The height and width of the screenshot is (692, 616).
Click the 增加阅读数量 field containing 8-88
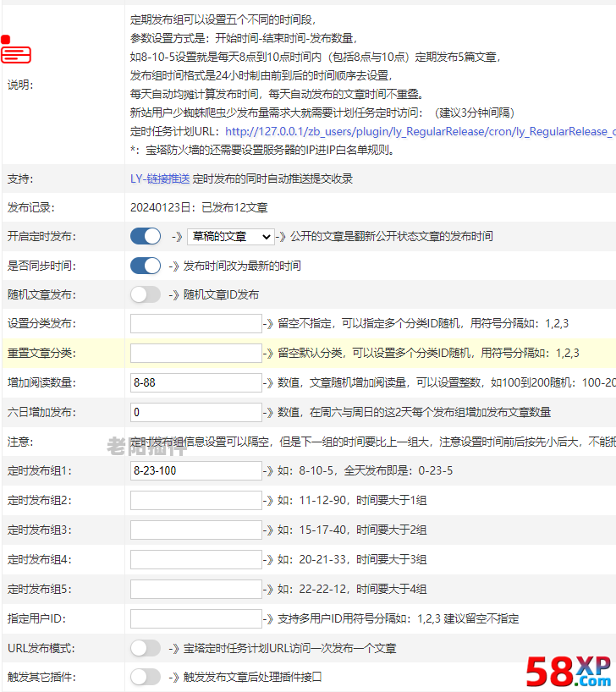[196, 382]
